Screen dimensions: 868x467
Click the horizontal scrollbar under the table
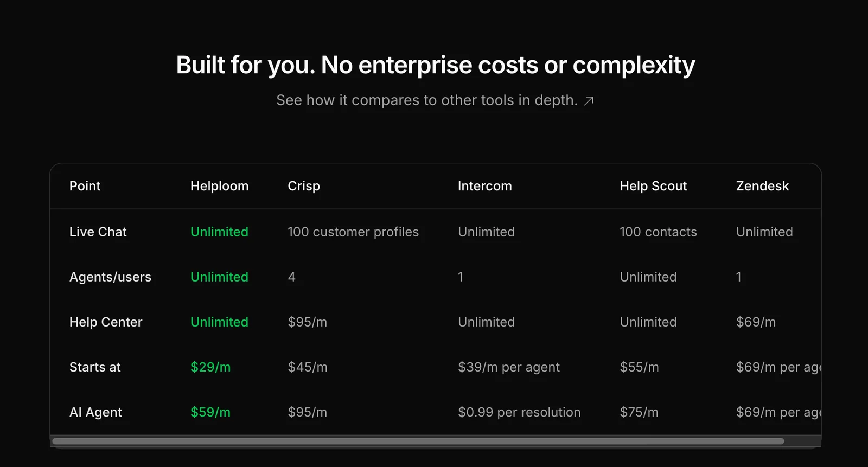click(x=418, y=441)
